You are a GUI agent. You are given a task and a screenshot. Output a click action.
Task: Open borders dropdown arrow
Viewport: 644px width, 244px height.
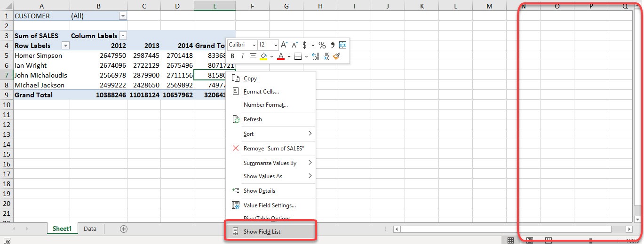pos(306,56)
